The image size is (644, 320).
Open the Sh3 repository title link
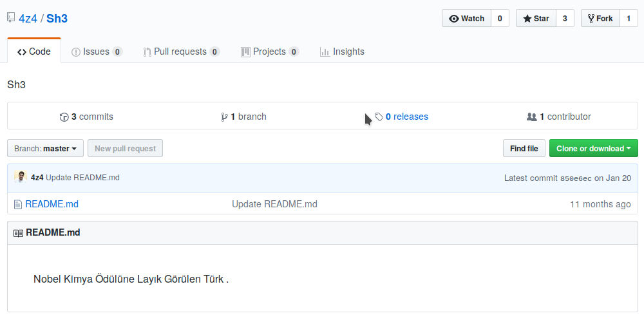pyautogui.click(x=57, y=19)
